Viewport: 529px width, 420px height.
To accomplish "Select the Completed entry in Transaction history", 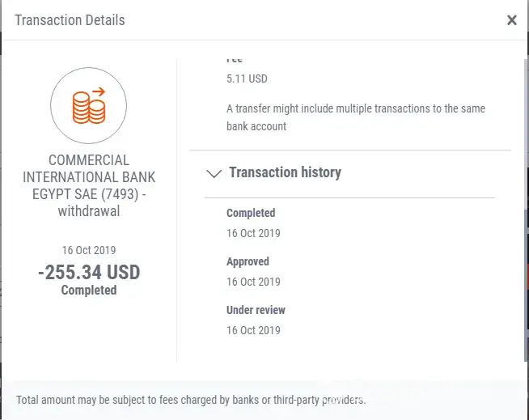I will click(x=251, y=214).
